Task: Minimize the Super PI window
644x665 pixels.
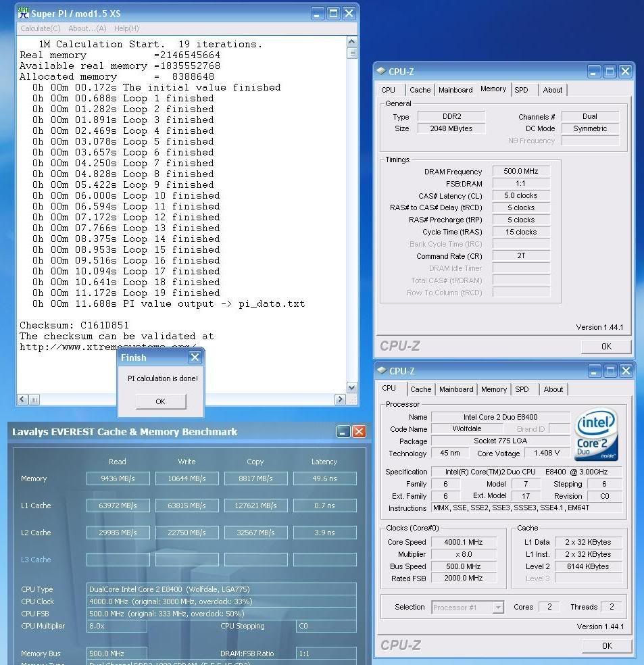Action: tap(318, 14)
